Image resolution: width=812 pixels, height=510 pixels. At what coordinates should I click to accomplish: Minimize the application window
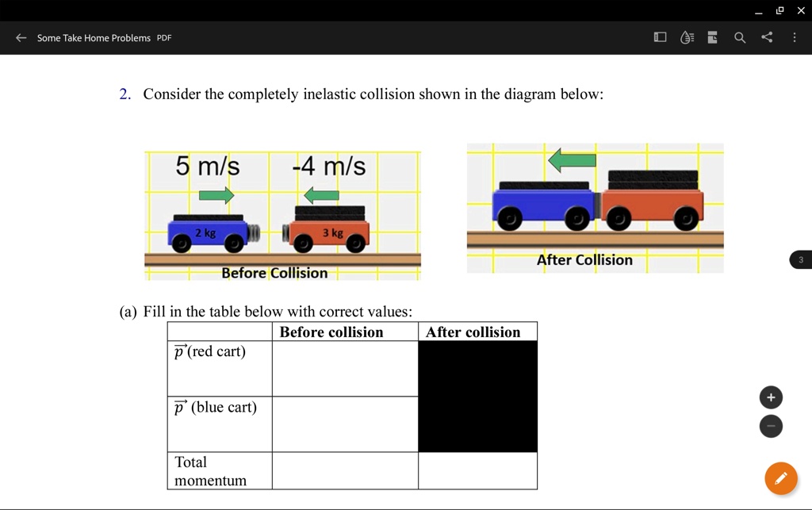click(759, 10)
